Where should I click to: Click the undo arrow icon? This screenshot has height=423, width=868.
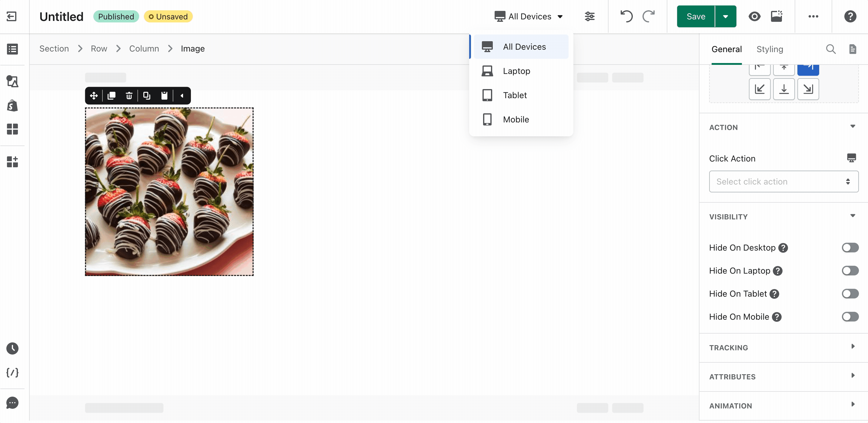[626, 16]
